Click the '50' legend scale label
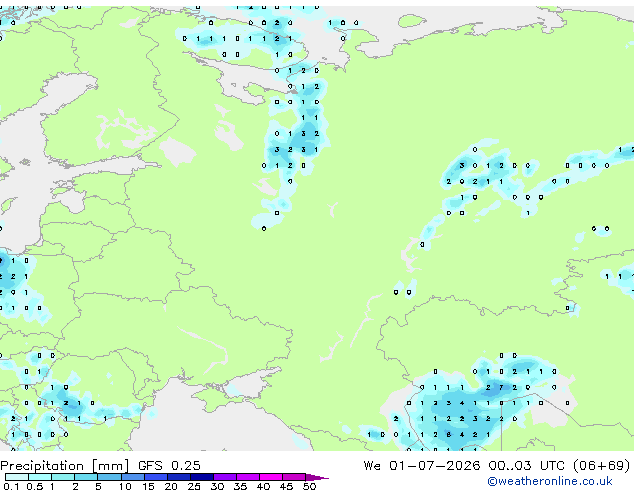The image size is (634, 490). [x=309, y=486]
